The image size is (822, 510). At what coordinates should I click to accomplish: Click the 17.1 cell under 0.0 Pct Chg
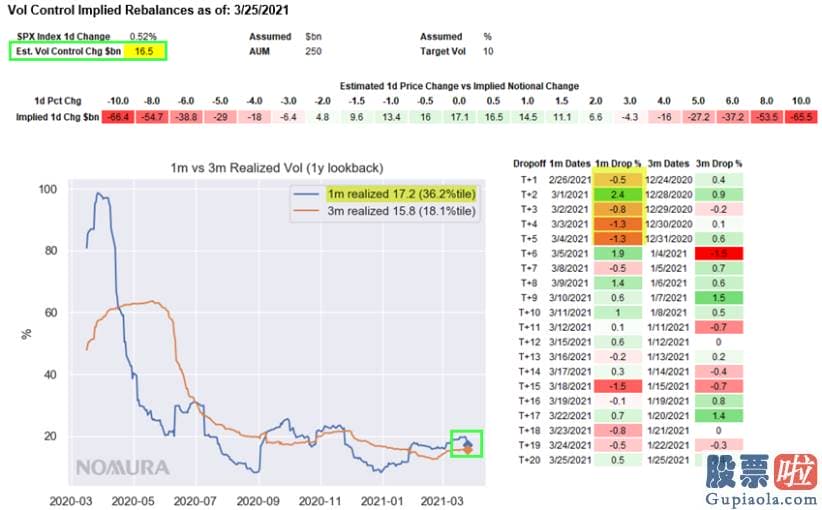click(459, 117)
